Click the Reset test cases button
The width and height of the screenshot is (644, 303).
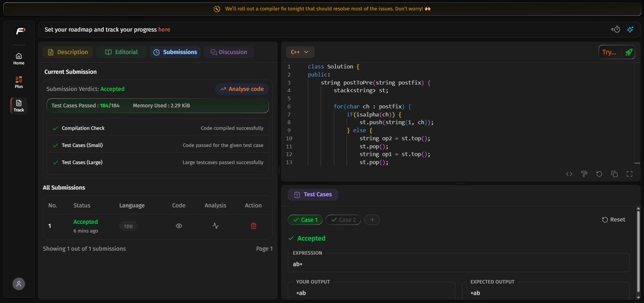[613, 219]
